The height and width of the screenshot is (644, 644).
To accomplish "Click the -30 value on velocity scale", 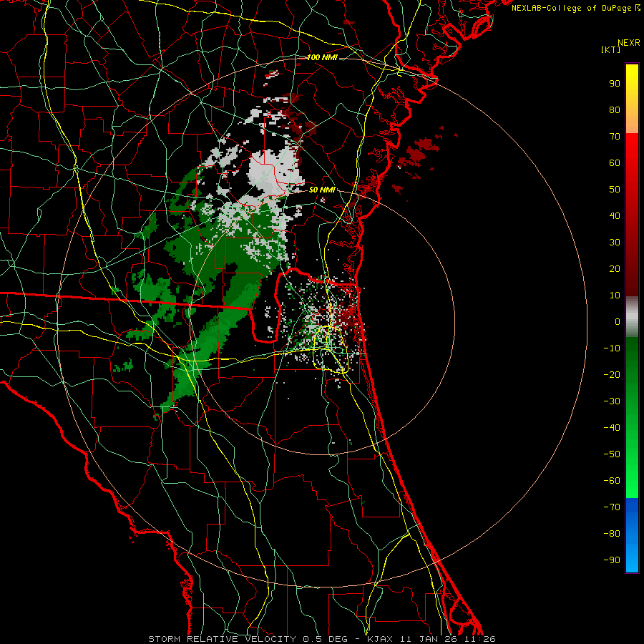I will [612, 401].
